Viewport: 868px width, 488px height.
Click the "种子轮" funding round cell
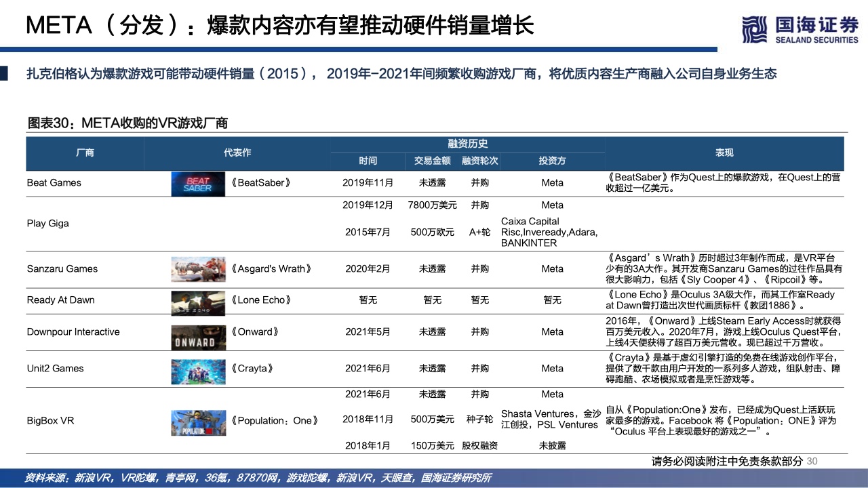point(480,420)
